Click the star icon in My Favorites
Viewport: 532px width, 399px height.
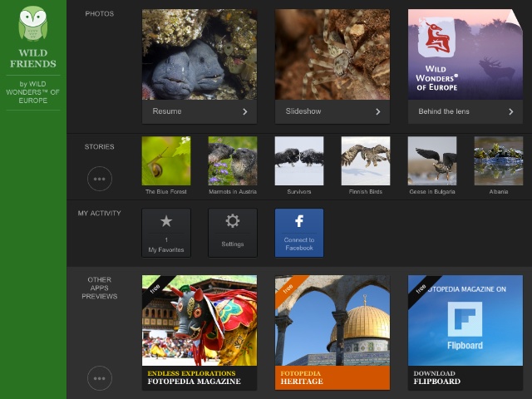coord(166,221)
